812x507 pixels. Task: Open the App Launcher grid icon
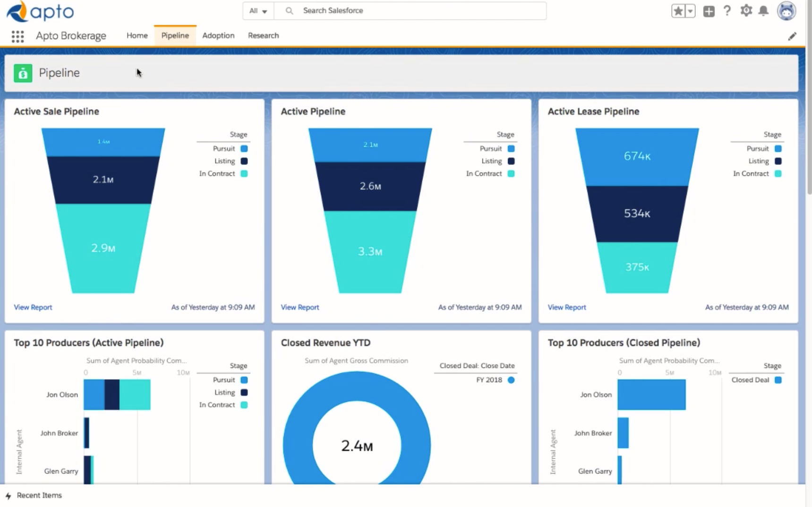(17, 36)
